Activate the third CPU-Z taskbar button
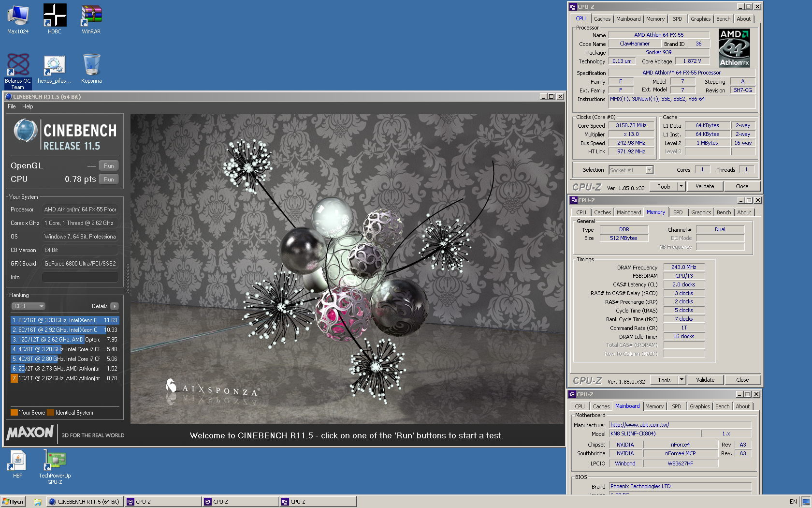This screenshot has height=508, width=812. pyautogui.click(x=318, y=502)
